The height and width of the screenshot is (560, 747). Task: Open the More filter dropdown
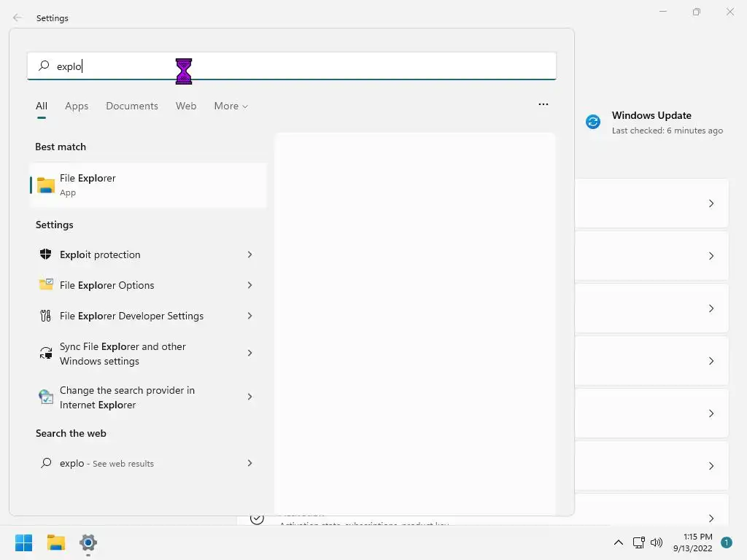[231, 106]
